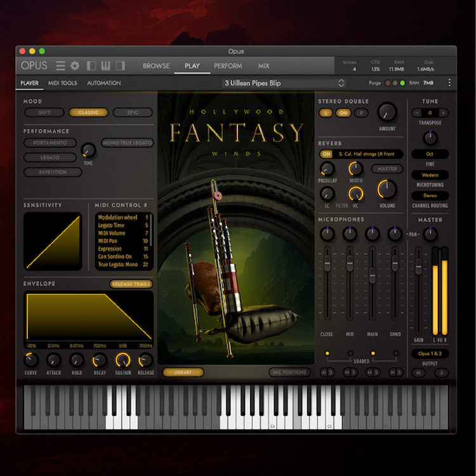Click the Stereo Double Amount knob

coord(387,112)
